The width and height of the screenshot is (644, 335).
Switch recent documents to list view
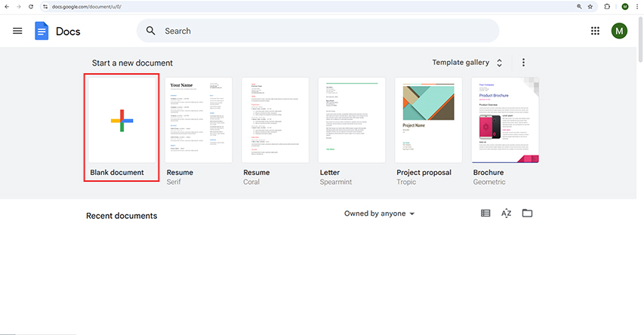tap(485, 213)
